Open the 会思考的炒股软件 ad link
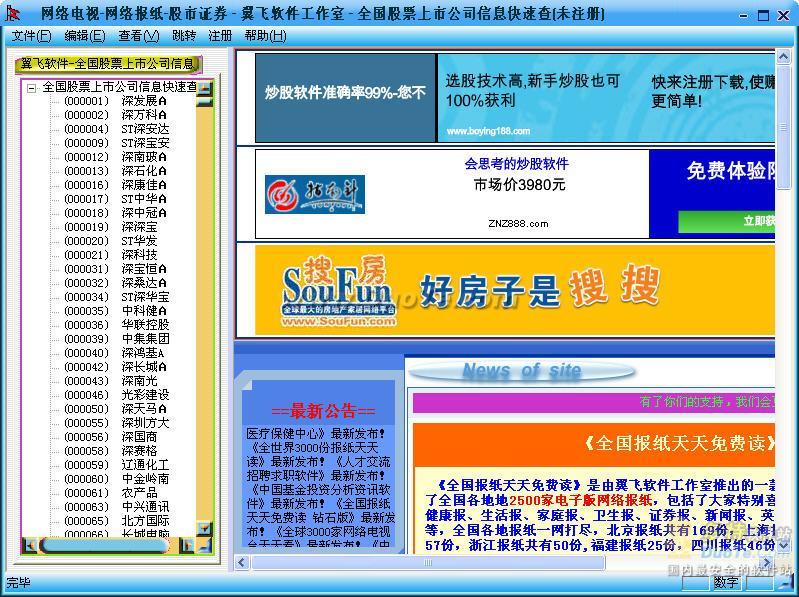 (x=516, y=164)
